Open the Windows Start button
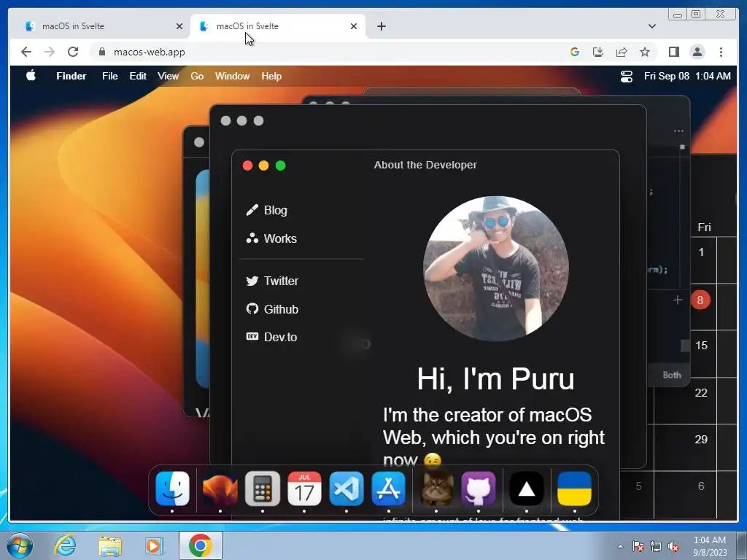The width and height of the screenshot is (747, 560). pos(20,545)
